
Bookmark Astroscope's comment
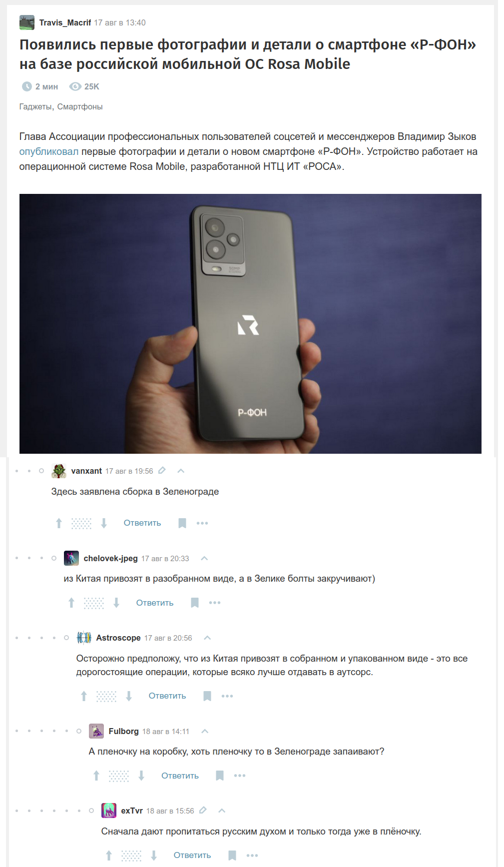(x=207, y=696)
